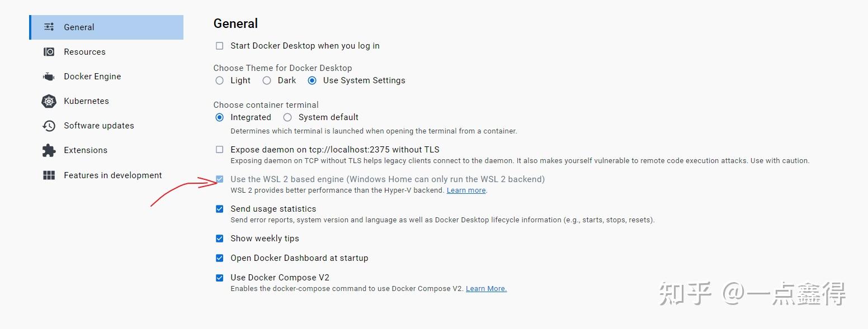Select the Docker Engine whale icon

49,76
